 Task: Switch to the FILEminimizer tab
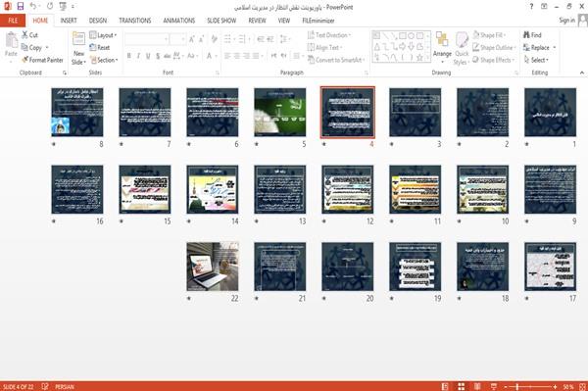pos(318,21)
